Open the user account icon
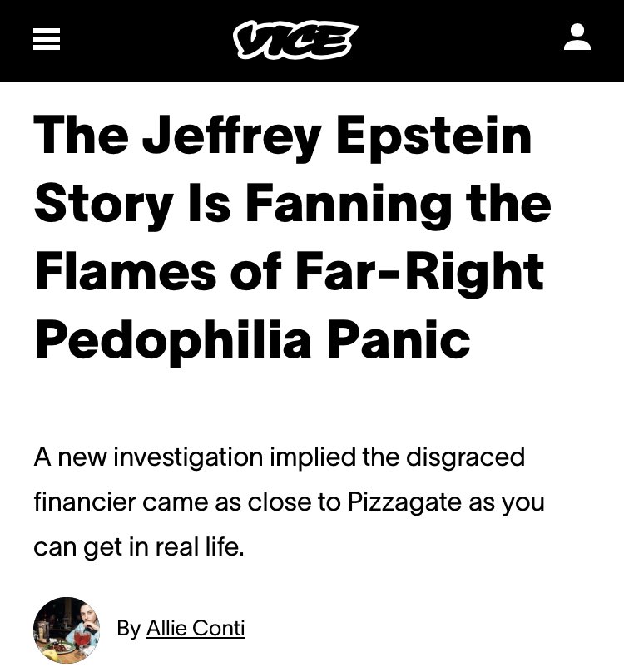 tap(577, 38)
